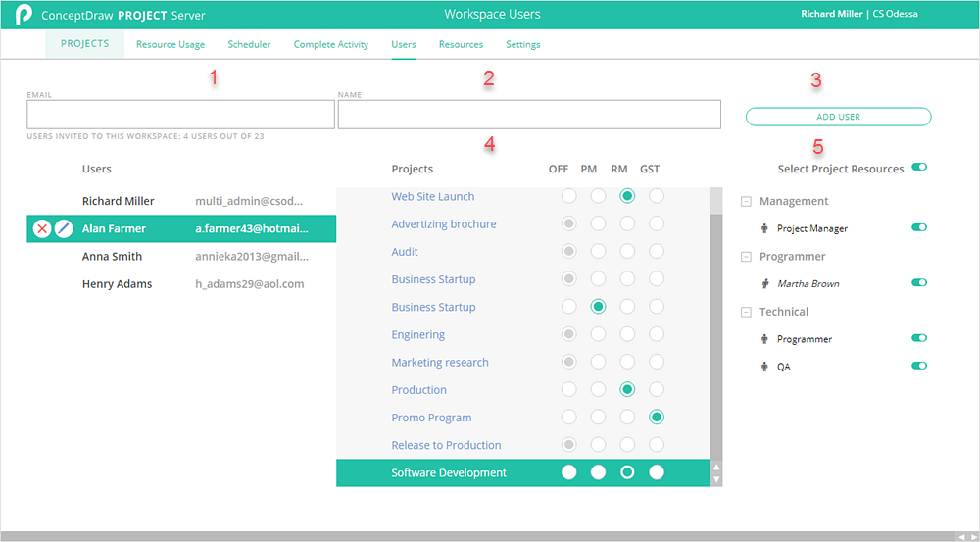
Task: Turn off the QA resource toggle
Action: pos(919,365)
